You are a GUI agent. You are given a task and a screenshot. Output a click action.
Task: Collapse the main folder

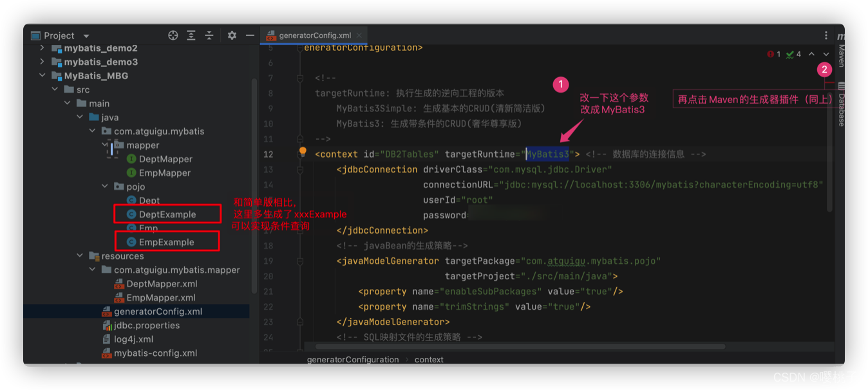(68, 103)
